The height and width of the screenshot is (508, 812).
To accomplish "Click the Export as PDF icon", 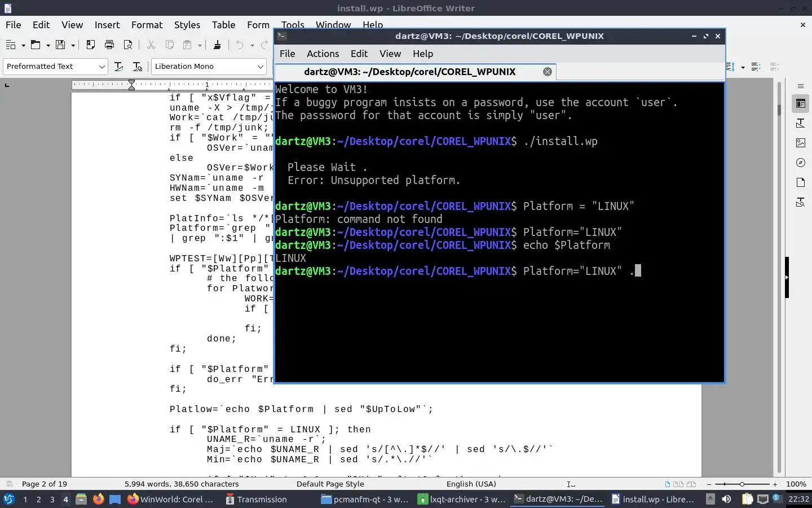I will tap(90, 45).
